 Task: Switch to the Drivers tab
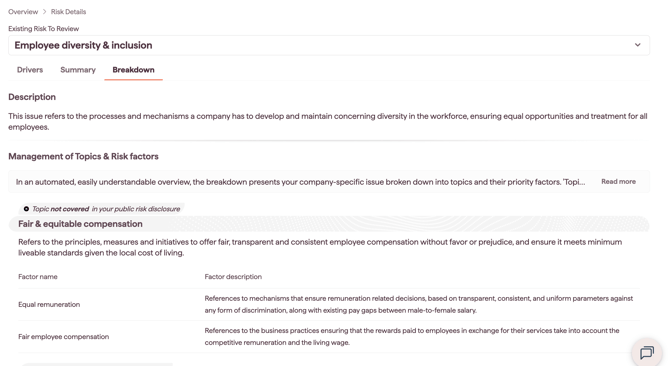(x=30, y=70)
